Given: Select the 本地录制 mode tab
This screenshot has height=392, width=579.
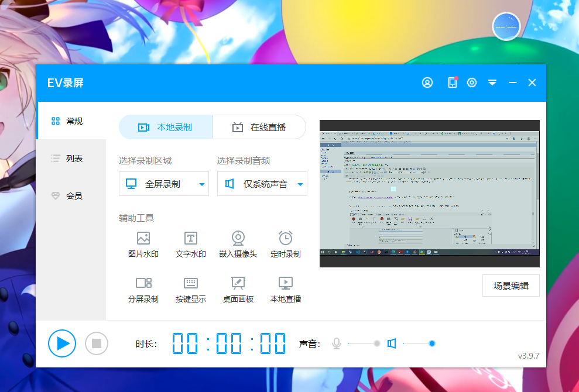Looking at the screenshot, I should coord(166,128).
